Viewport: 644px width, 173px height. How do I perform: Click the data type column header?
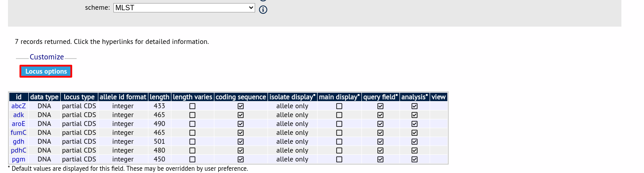44,97
